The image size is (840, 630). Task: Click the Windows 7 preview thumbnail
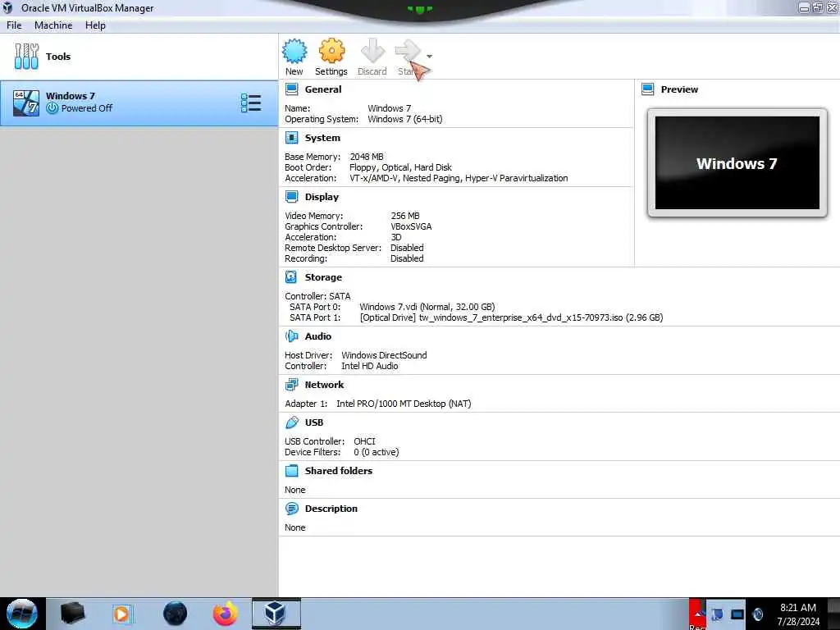click(737, 163)
